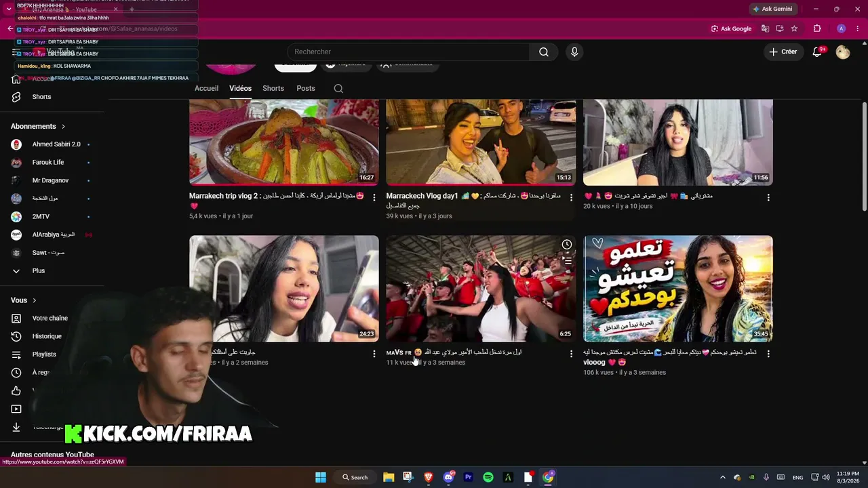Image resolution: width=868 pixels, height=488 pixels.
Task: Open the Marrakech trip vlog 2 thumbnail
Action: pyautogui.click(x=284, y=142)
